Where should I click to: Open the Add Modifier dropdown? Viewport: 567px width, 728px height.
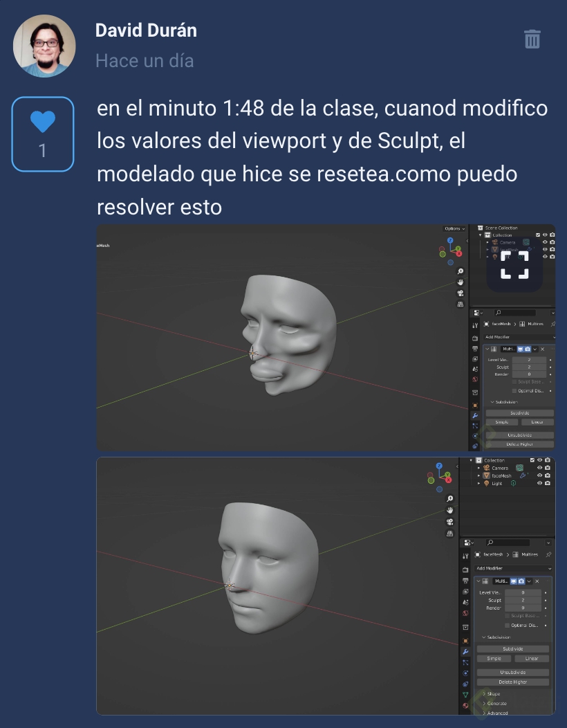tap(512, 568)
